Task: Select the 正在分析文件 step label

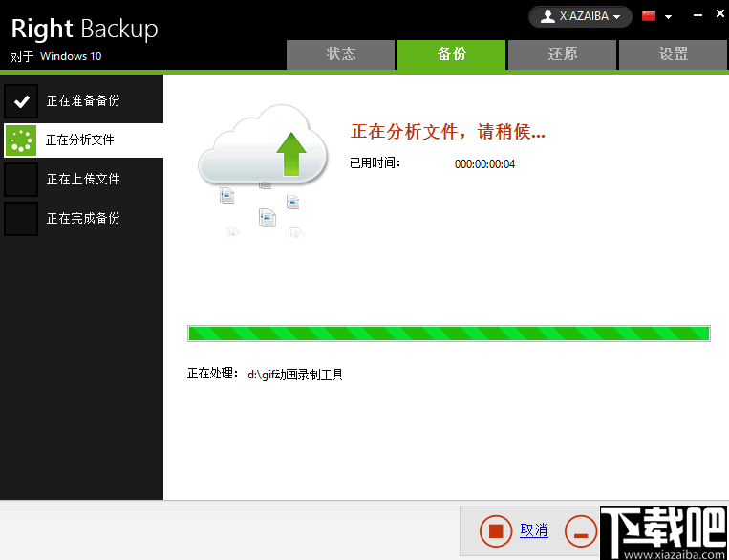Action: pos(80,140)
